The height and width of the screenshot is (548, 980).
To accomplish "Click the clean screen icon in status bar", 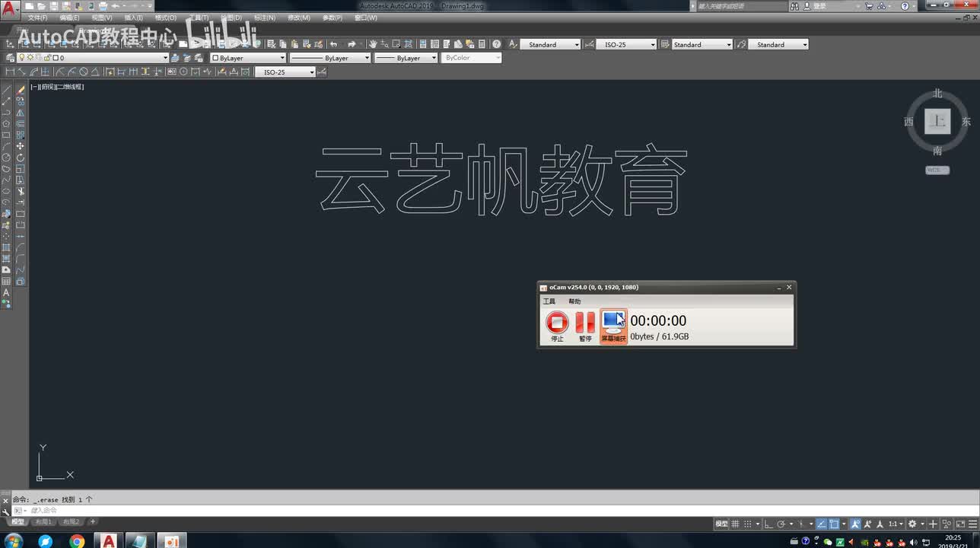I will pyautogui.click(x=960, y=524).
